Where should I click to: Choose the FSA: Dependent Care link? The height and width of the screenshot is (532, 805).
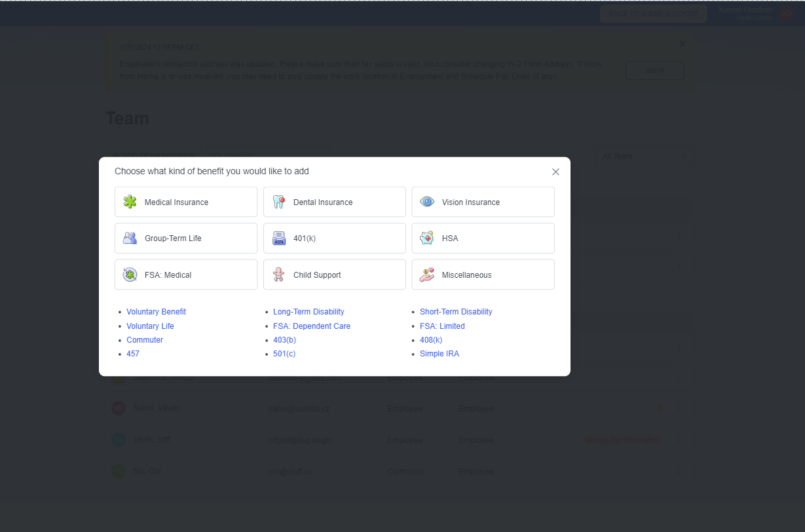(x=312, y=326)
